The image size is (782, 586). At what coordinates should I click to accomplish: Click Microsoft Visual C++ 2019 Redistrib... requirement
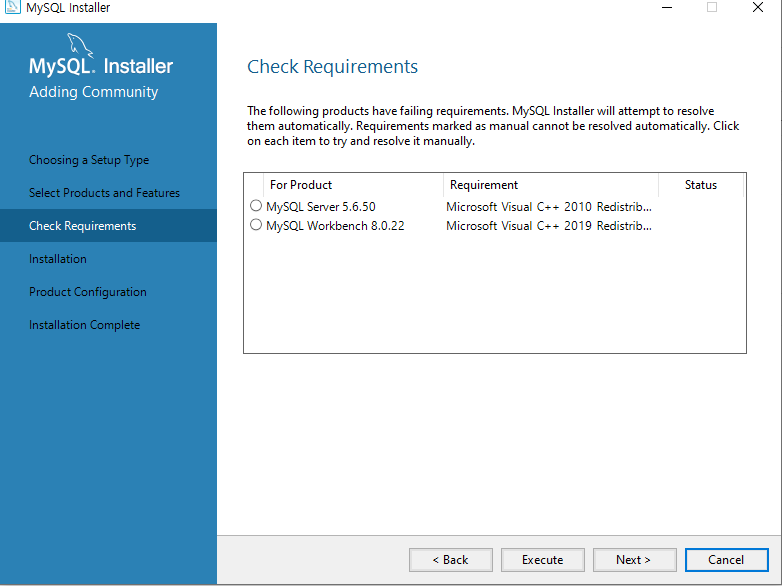(549, 226)
